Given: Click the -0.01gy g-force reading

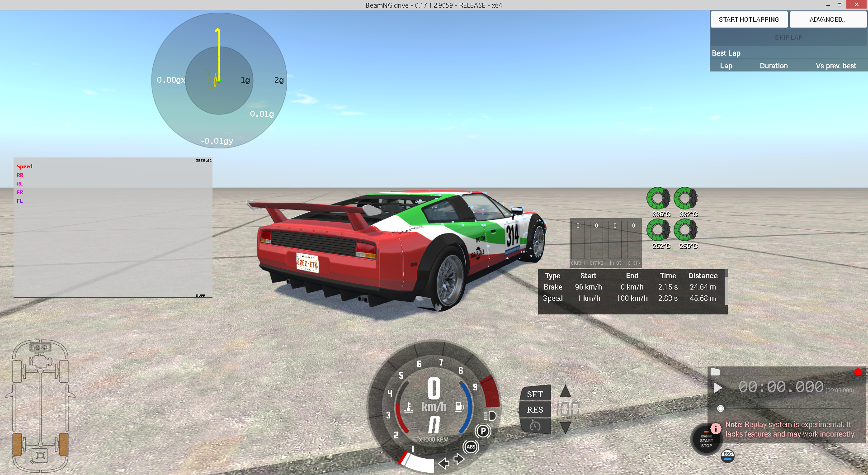Looking at the screenshot, I should point(217,141).
